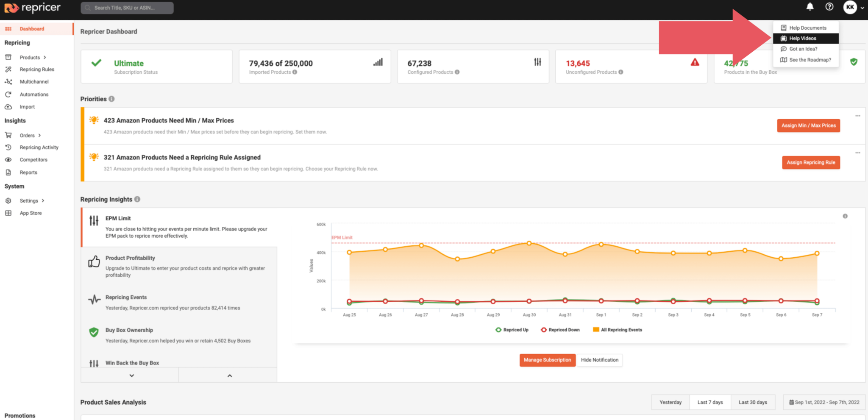Click the red warning triangle on Unconfigured card
This screenshot has width=868, height=420.
[x=695, y=62]
